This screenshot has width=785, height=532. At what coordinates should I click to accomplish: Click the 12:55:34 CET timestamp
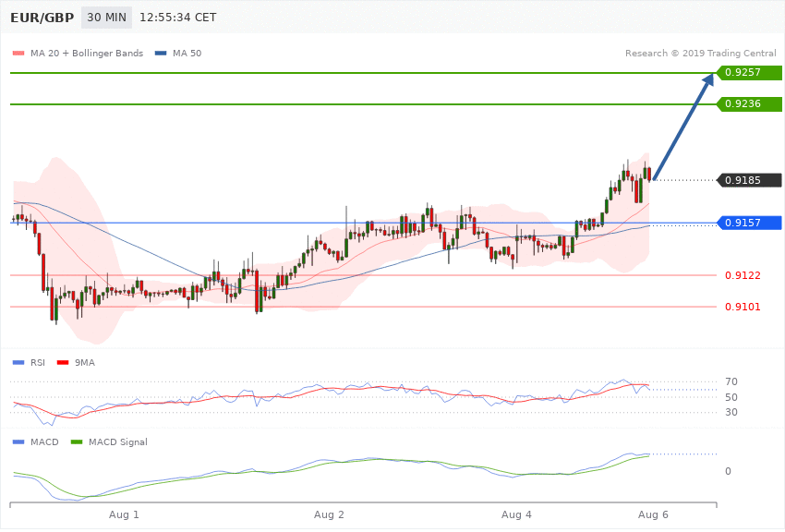pyautogui.click(x=177, y=18)
